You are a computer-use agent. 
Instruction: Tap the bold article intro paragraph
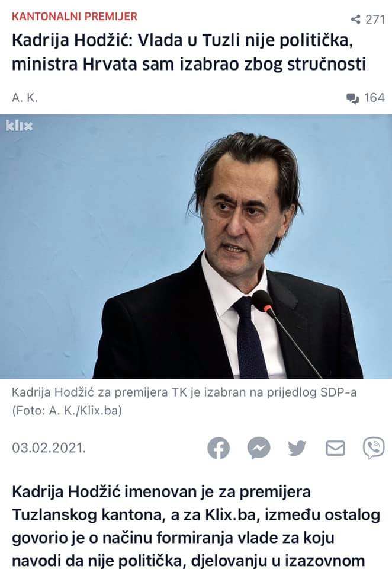pyautogui.click(x=196, y=526)
